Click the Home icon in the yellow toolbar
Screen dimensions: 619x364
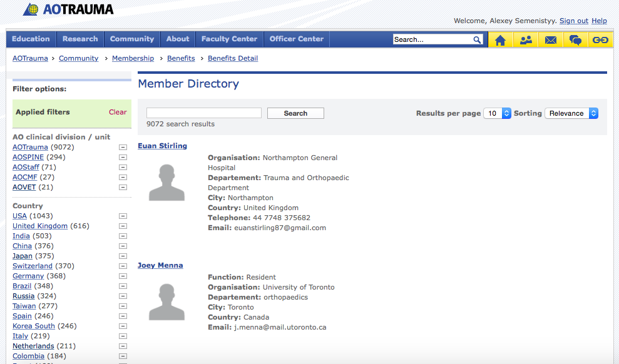click(500, 40)
